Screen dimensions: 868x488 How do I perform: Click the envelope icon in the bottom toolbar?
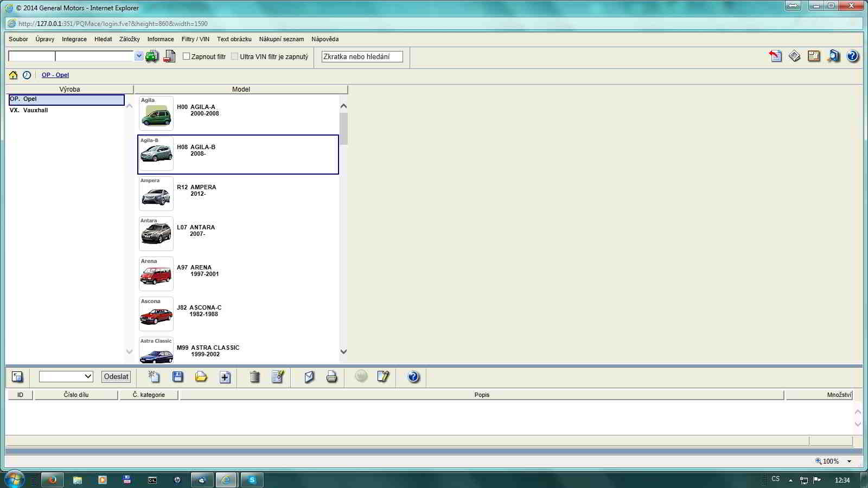pos(309,377)
